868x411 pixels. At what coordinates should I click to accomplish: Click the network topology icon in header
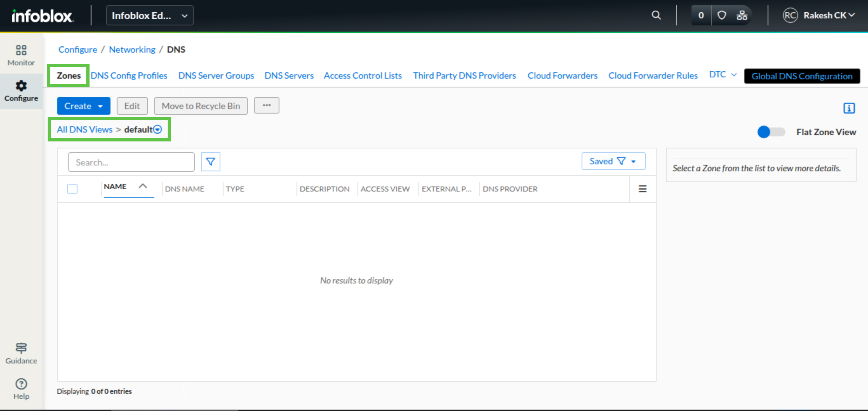point(742,15)
